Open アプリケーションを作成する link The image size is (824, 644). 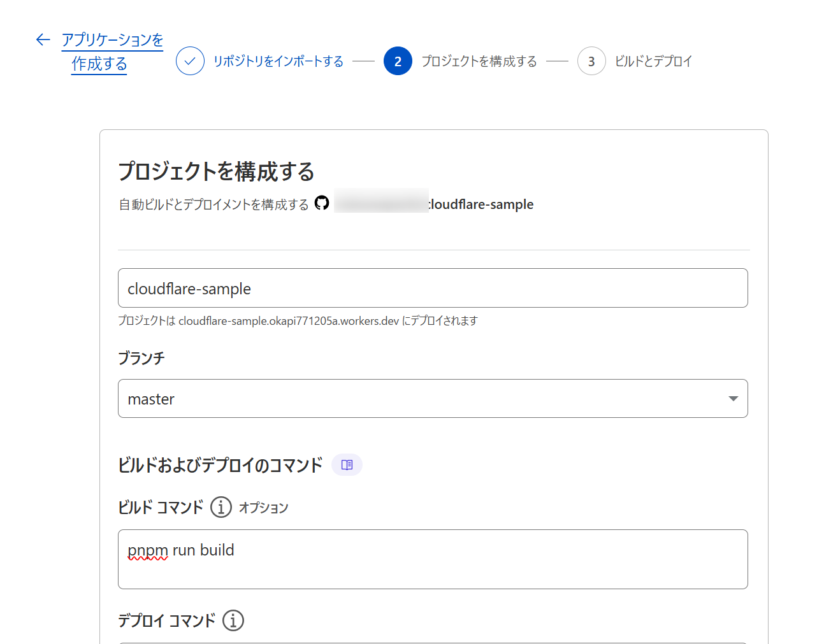point(112,52)
